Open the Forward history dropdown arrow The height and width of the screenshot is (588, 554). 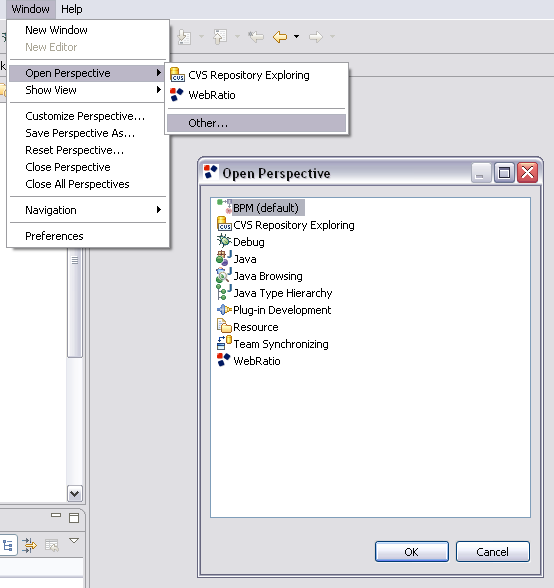click(x=332, y=37)
